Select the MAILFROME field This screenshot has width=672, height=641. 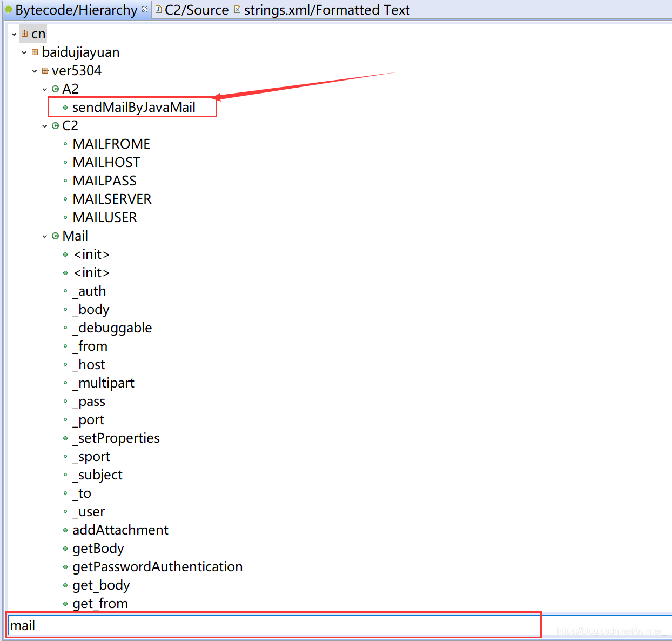[111, 144]
